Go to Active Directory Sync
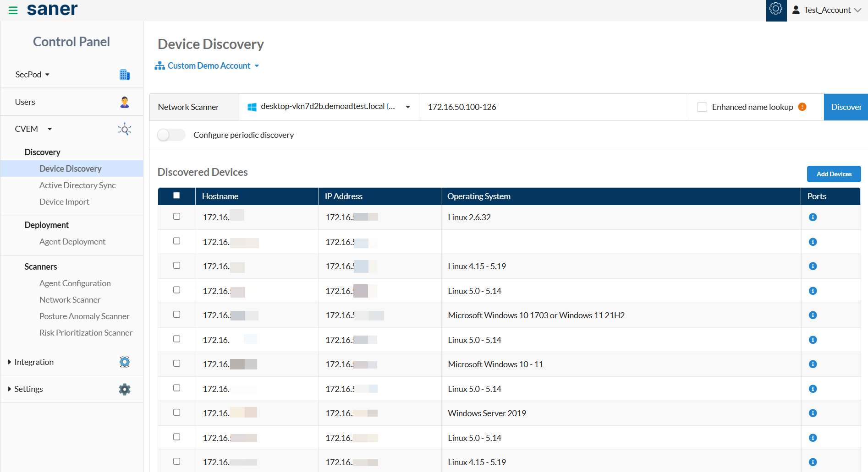Screen dimensions: 868x472 pos(77,185)
